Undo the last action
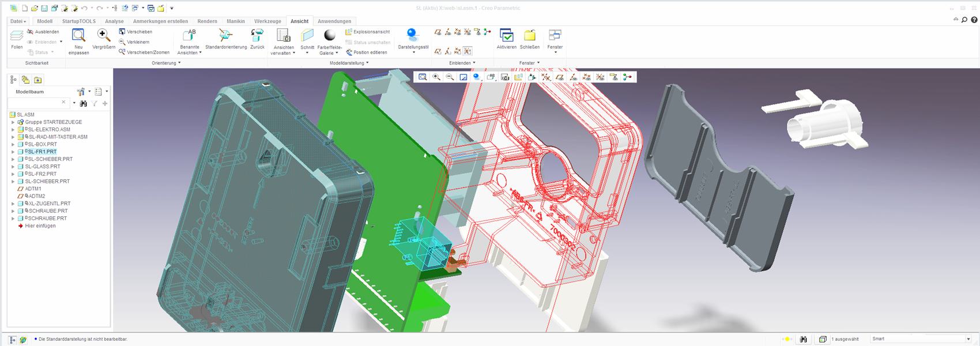Image resolution: width=980 pixels, height=346 pixels. point(84,8)
